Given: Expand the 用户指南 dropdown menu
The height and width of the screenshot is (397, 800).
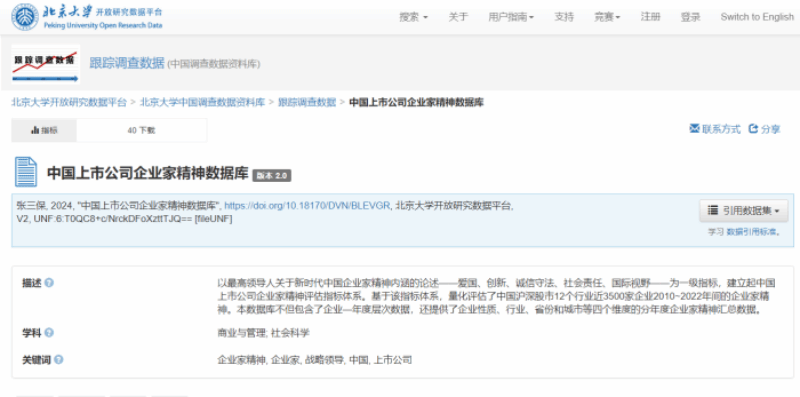Looking at the screenshot, I should click(x=511, y=17).
